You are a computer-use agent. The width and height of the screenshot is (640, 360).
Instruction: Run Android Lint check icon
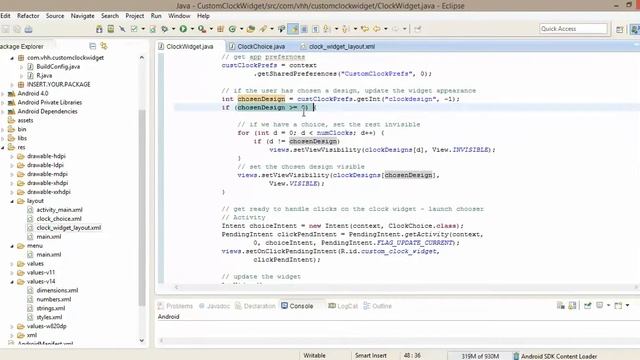click(x=134, y=29)
